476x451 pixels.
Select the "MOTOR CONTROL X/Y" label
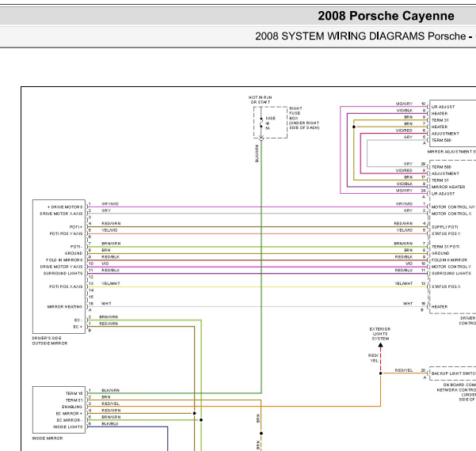(453, 207)
